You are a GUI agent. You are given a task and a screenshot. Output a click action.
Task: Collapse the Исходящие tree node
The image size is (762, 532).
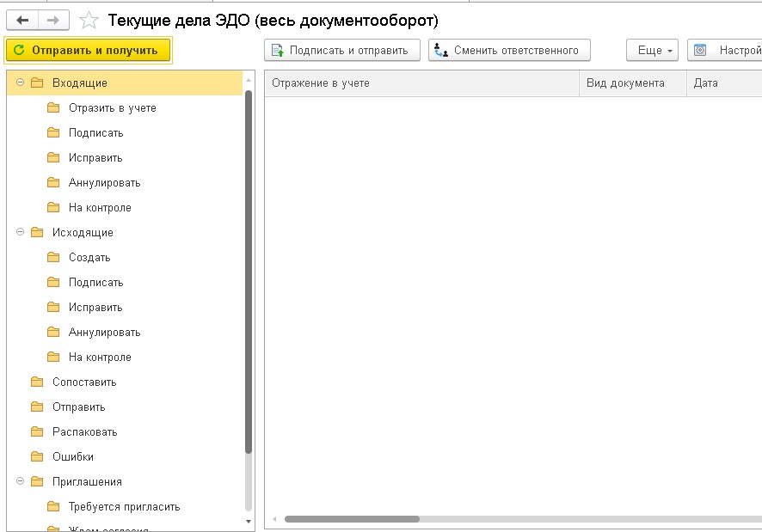pyautogui.click(x=20, y=232)
